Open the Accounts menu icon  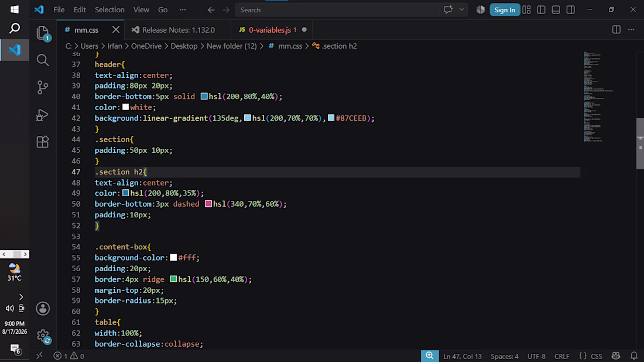(43, 309)
